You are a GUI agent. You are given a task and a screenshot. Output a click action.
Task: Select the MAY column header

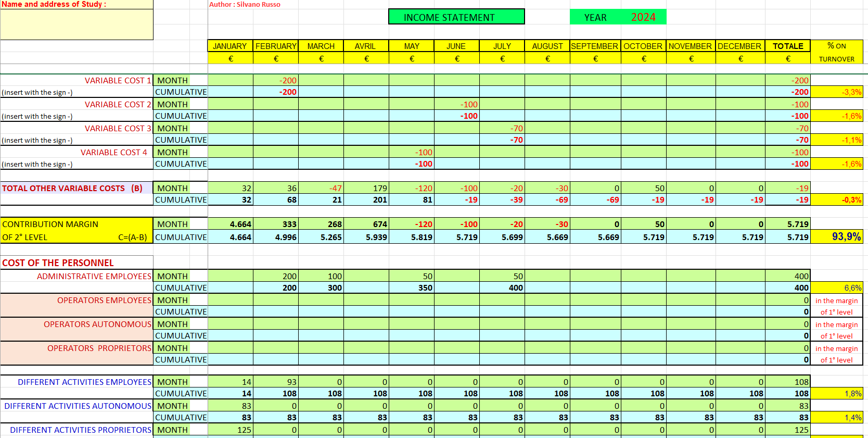tap(412, 46)
